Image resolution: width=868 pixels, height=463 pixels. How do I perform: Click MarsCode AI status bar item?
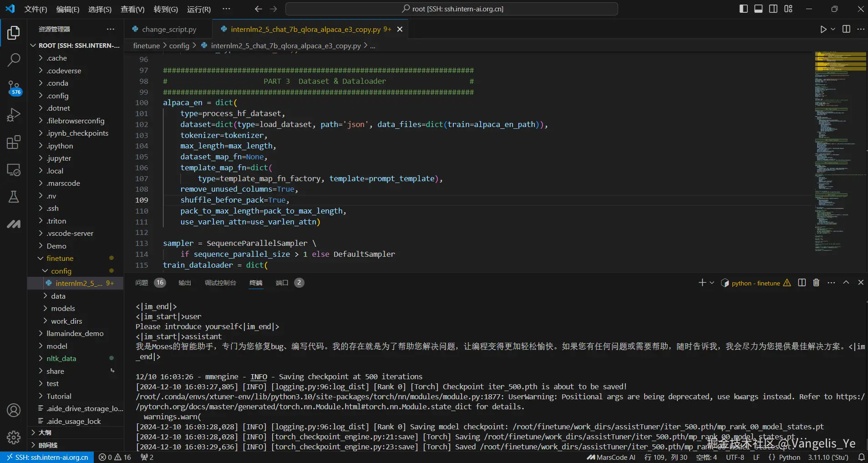[x=611, y=457]
